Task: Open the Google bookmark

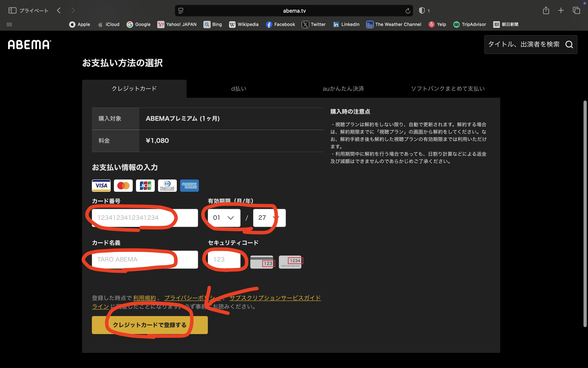Action: 138,24
